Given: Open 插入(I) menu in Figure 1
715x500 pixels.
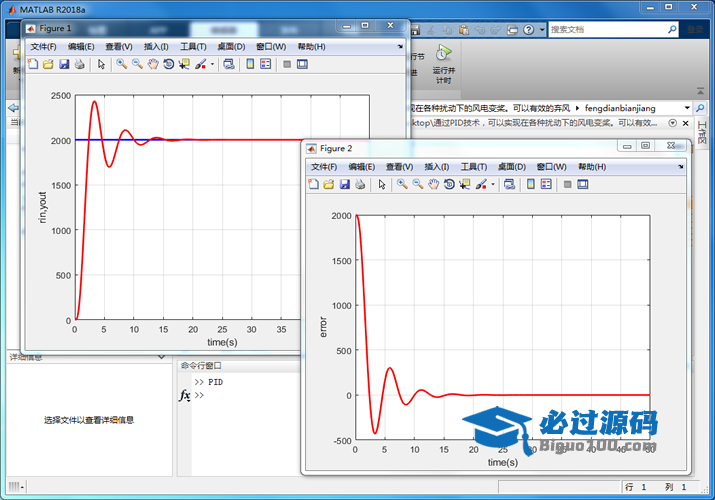Looking at the screenshot, I should click(156, 46).
